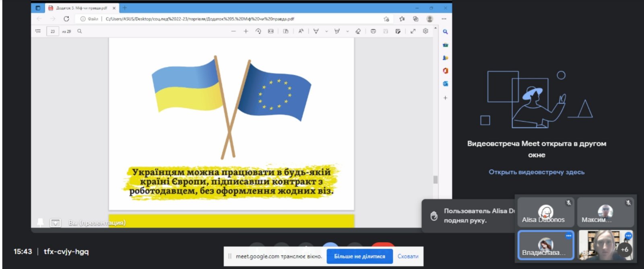Open PDF viewer settings gear

tap(425, 31)
